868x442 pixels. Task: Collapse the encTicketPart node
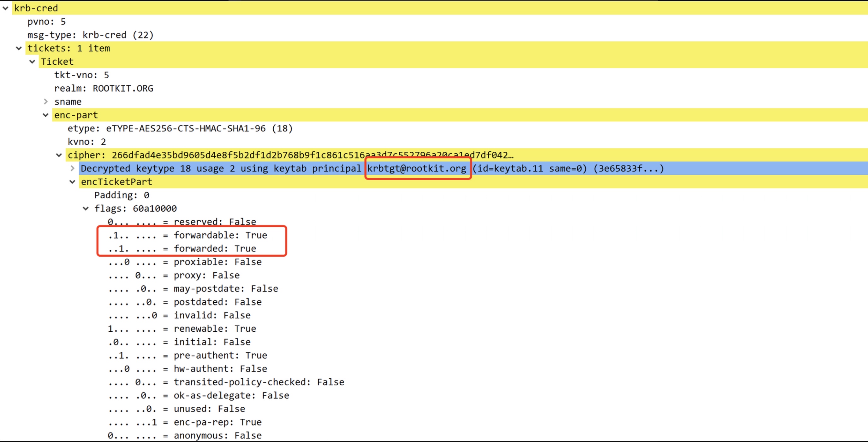coord(73,182)
